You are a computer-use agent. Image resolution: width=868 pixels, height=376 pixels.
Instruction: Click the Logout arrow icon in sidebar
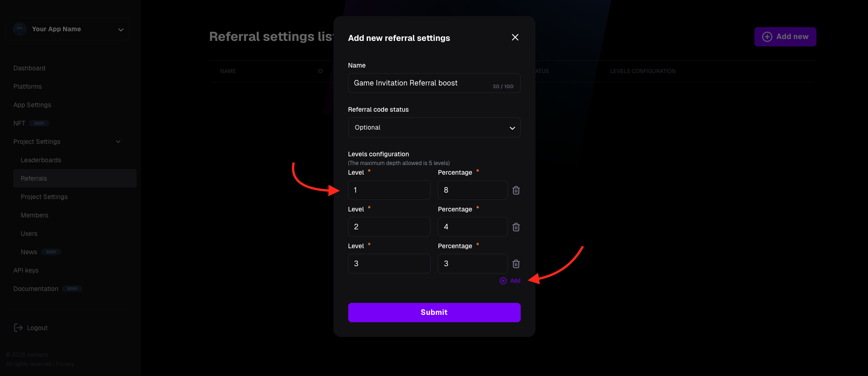pyautogui.click(x=18, y=328)
